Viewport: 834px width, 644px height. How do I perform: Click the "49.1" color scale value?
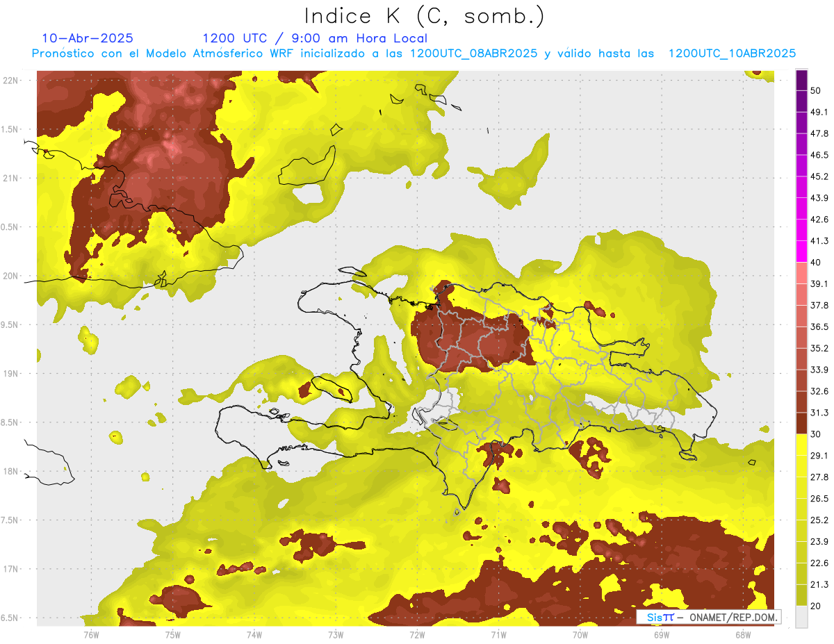tap(819, 113)
